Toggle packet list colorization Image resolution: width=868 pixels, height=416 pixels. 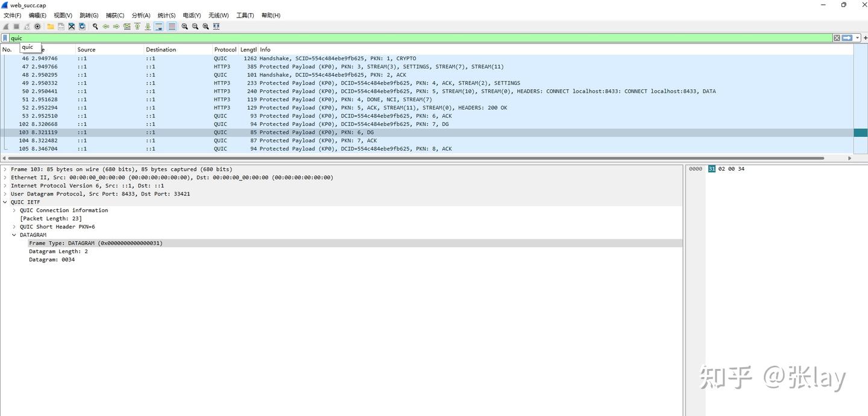point(172,27)
